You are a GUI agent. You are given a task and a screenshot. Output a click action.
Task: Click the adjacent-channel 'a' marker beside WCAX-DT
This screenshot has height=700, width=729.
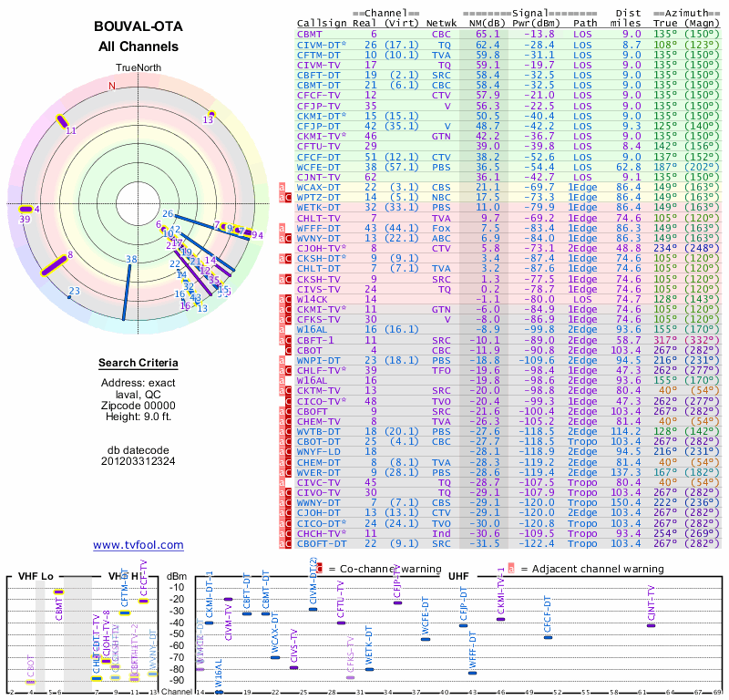[282, 188]
